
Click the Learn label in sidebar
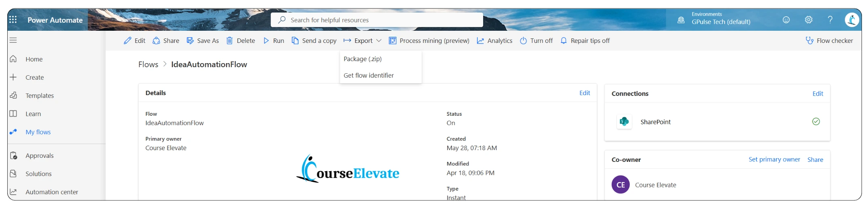(33, 114)
